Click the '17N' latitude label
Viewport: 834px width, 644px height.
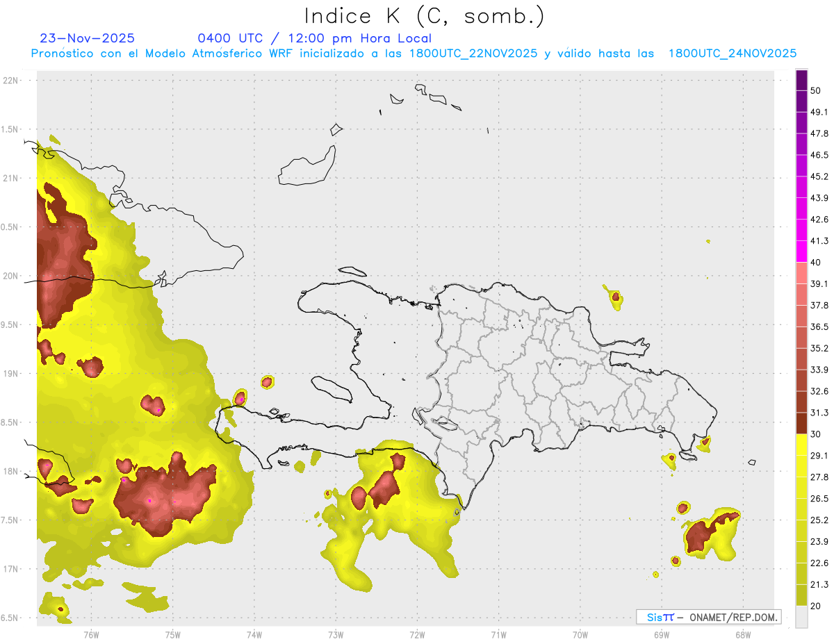coord(11,569)
